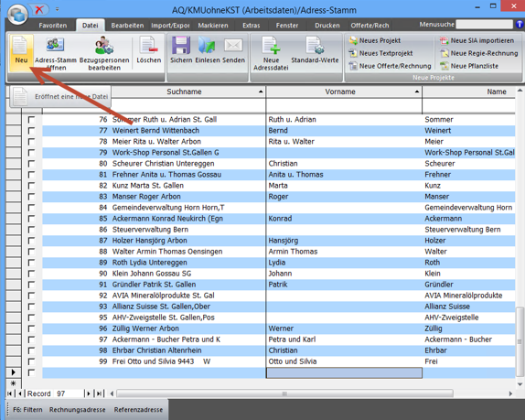Image resolution: width=525 pixels, height=420 pixels.
Task: Click Rechnungsadresse button
Action: click(x=78, y=410)
